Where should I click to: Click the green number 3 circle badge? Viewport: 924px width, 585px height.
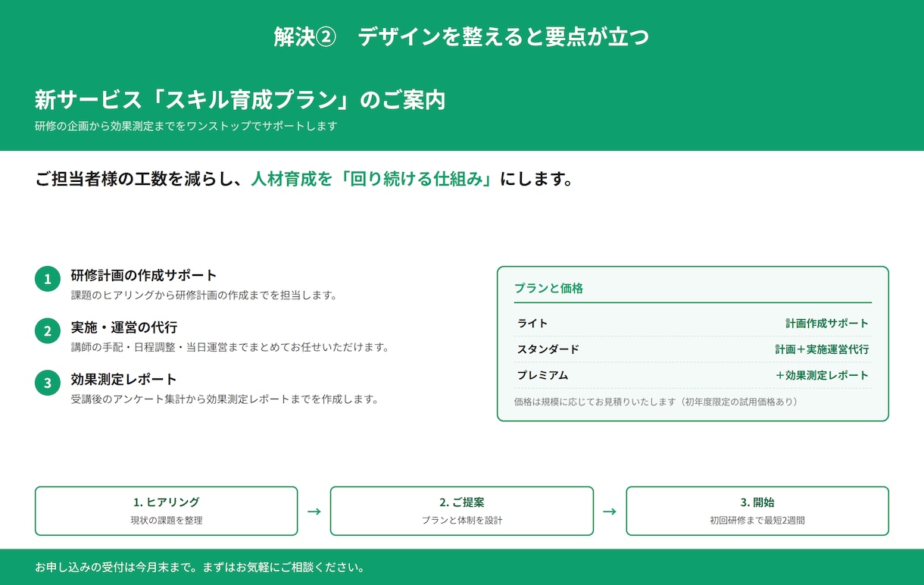coord(47,383)
